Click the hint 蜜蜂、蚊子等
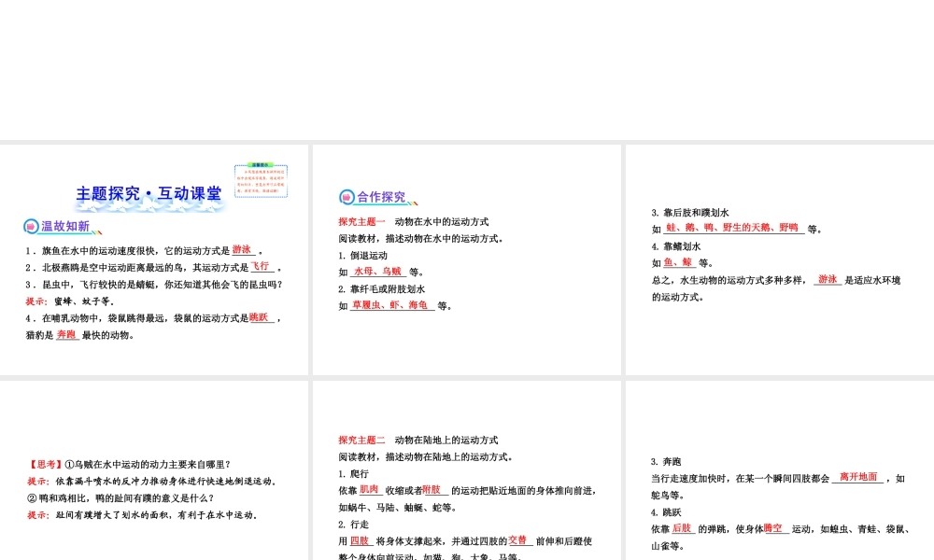 [84, 301]
